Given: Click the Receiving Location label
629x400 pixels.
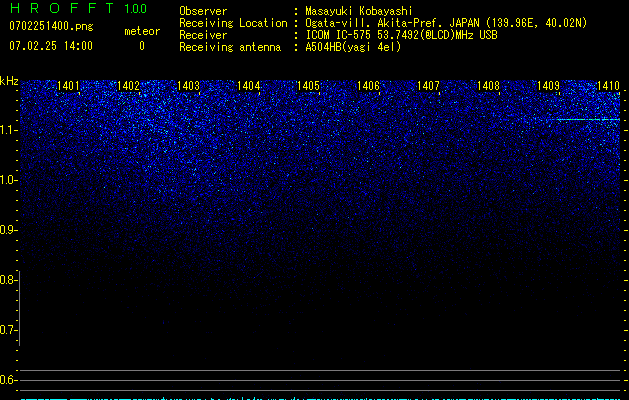Looking at the screenshot, I should 233,23.
